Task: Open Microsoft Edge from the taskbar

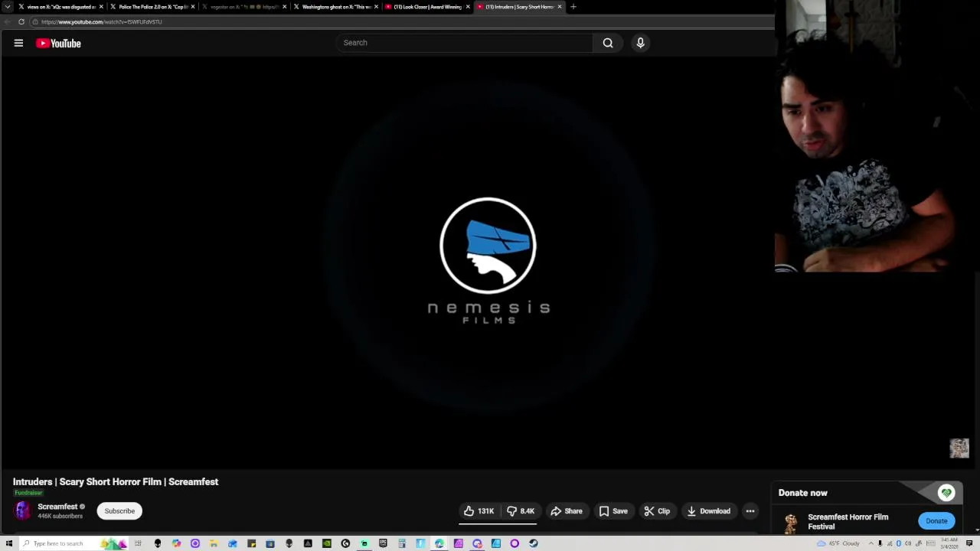Action: pos(439,543)
